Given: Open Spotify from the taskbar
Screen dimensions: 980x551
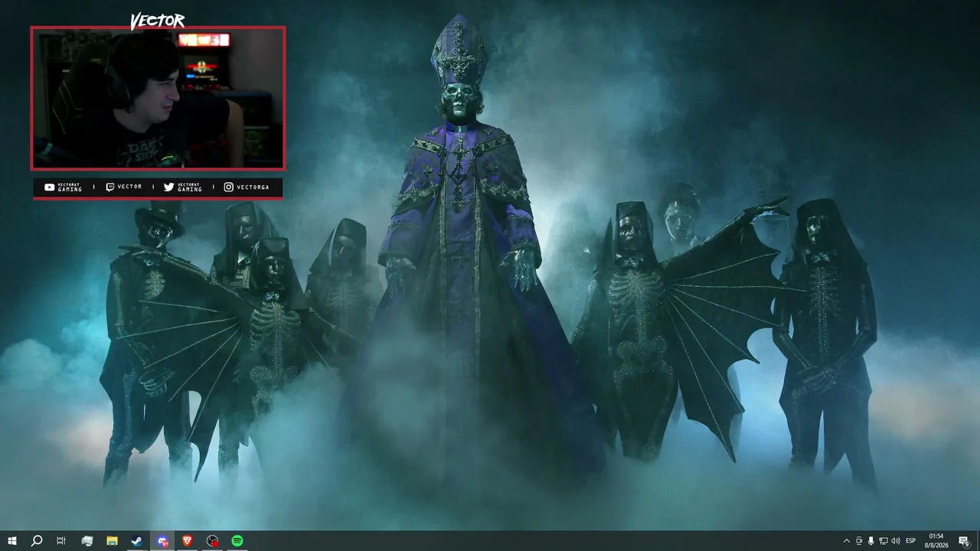Looking at the screenshot, I should coord(237,541).
